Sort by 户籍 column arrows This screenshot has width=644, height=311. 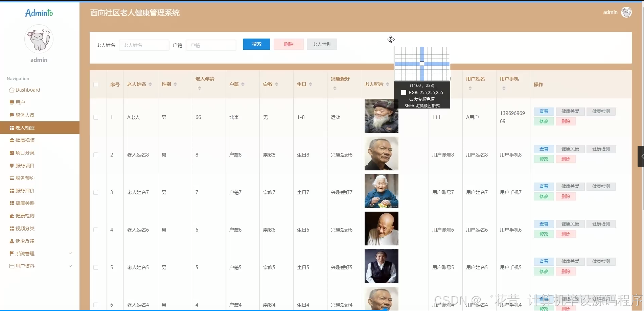point(243,84)
